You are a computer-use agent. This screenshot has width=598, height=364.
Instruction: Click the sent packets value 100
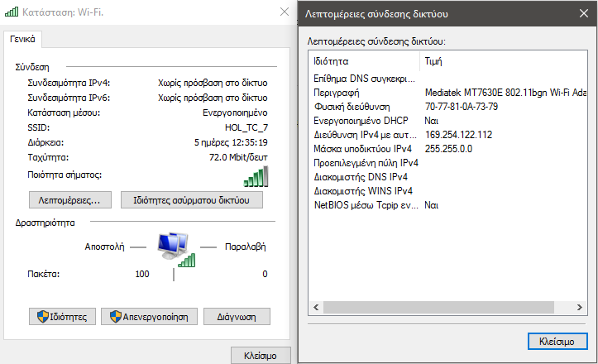click(x=142, y=274)
